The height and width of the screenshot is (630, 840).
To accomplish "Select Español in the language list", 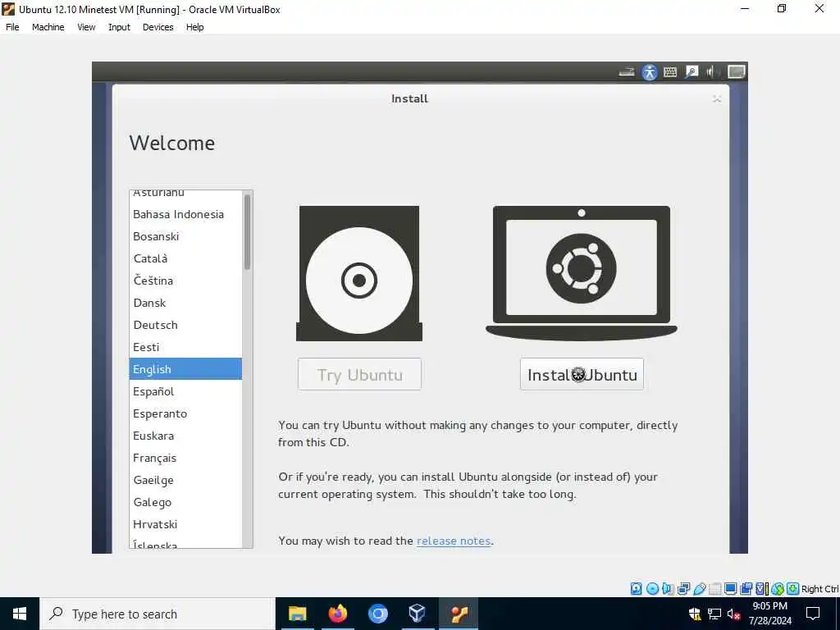I will tap(185, 391).
